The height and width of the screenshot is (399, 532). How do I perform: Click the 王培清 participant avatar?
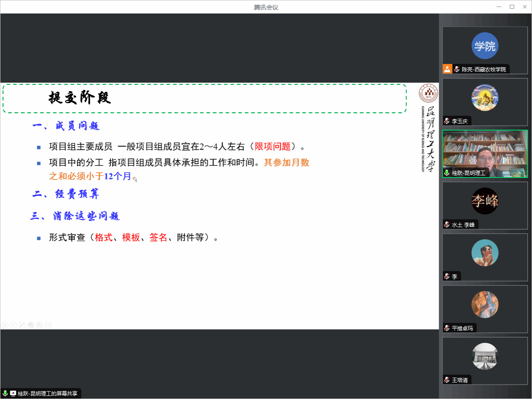(x=485, y=356)
